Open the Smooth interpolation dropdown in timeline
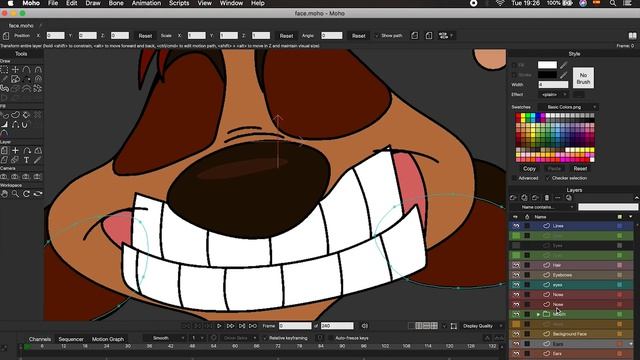 click(164, 338)
